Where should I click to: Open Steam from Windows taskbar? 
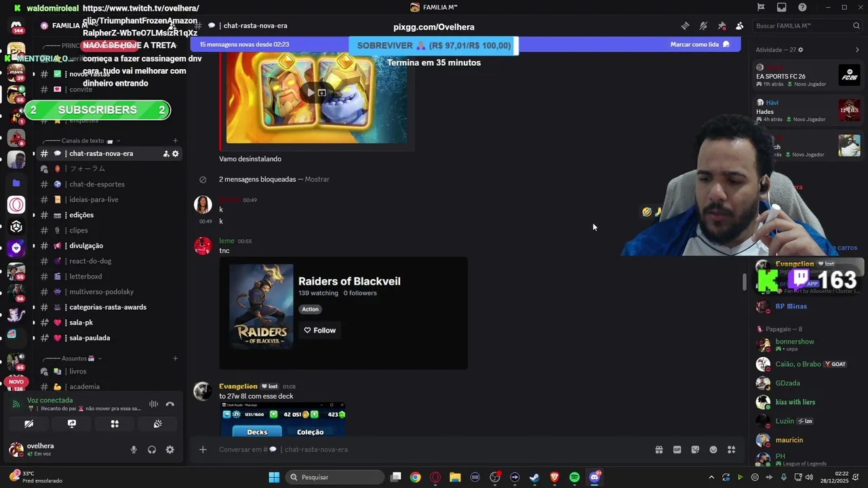(x=534, y=477)
